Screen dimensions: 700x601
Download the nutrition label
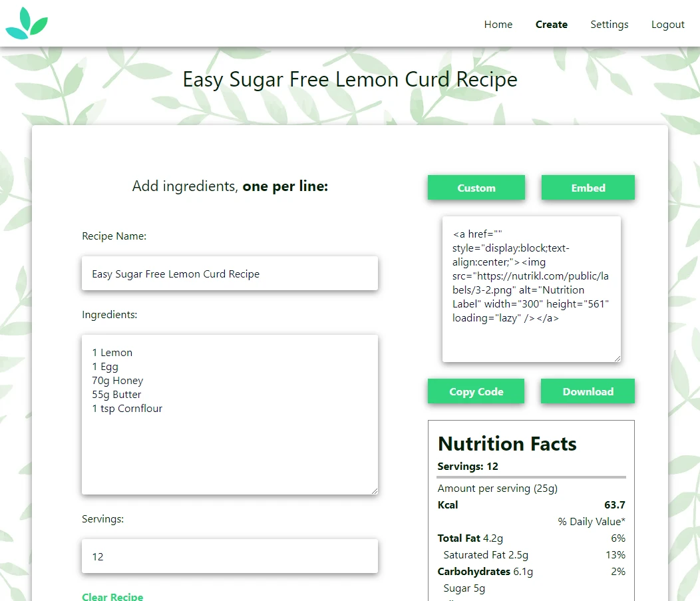point(588,391)
